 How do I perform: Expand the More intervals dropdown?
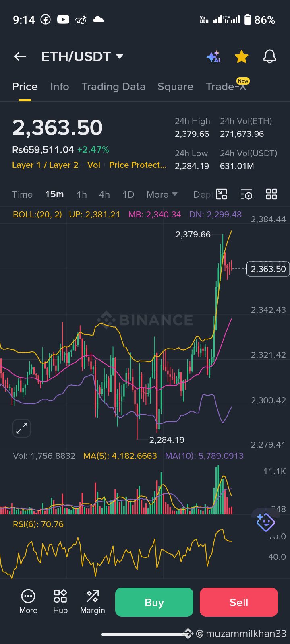162,194
